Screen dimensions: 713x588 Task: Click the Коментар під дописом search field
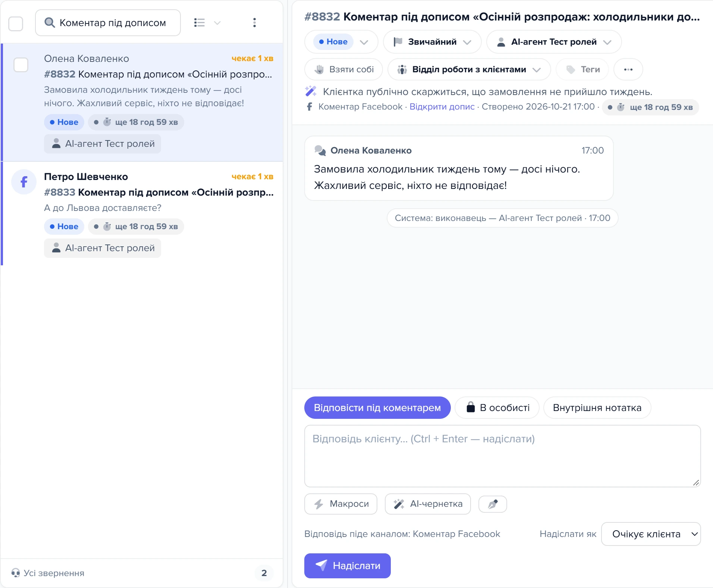point(108,23)
